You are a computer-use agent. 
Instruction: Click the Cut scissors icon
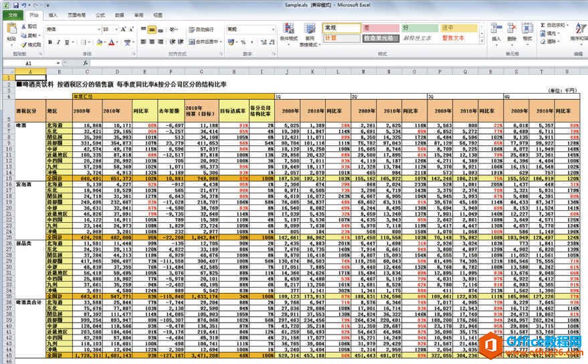click(23, 27)
